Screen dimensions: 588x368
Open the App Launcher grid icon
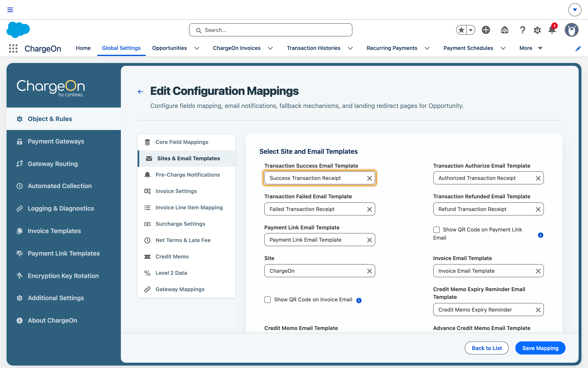point(13,48)
